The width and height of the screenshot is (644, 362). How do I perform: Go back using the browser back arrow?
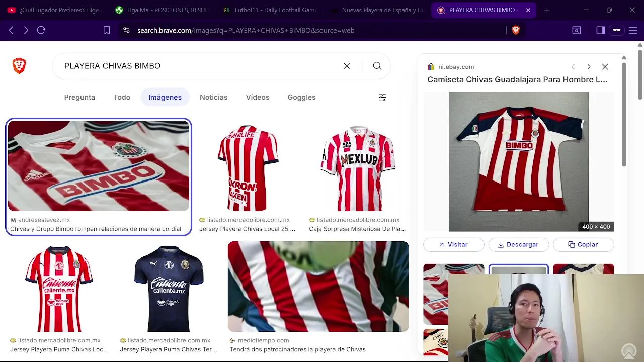coord(11,30)
